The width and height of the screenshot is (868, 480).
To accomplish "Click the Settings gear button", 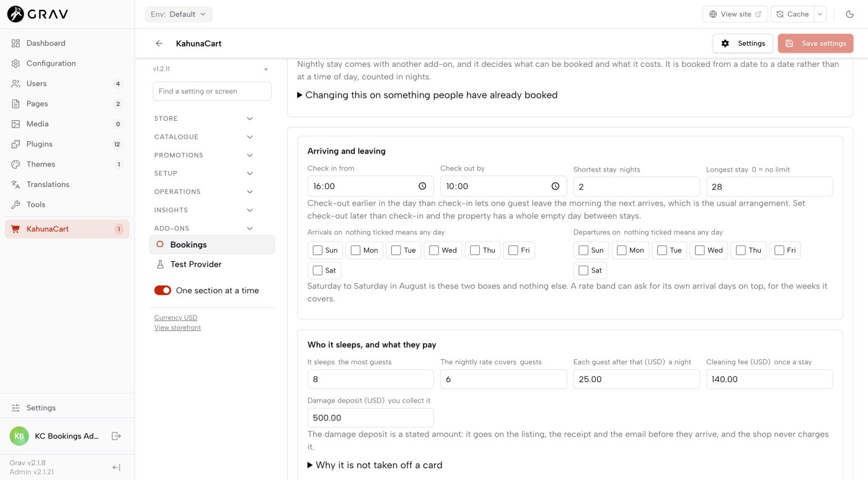I will [743, 43].
